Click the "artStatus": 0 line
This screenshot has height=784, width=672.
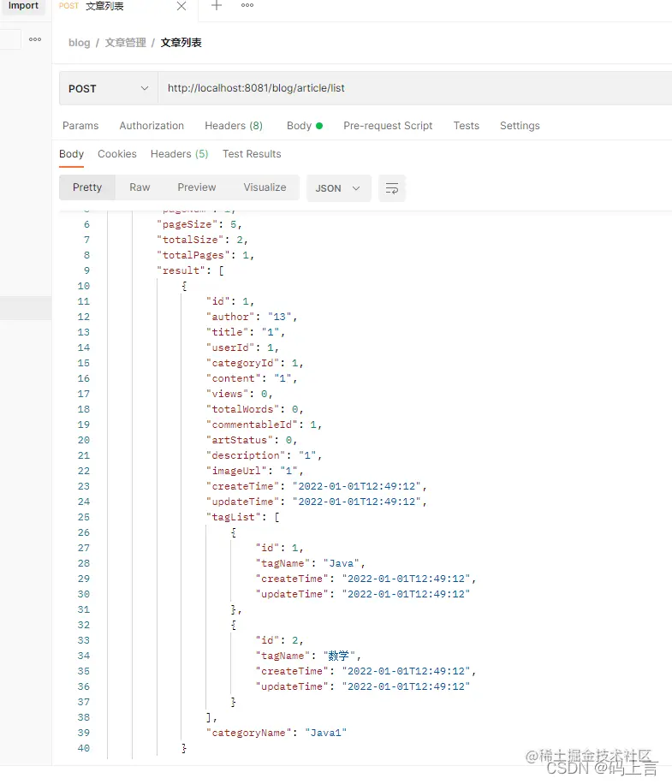pos(252,441)
